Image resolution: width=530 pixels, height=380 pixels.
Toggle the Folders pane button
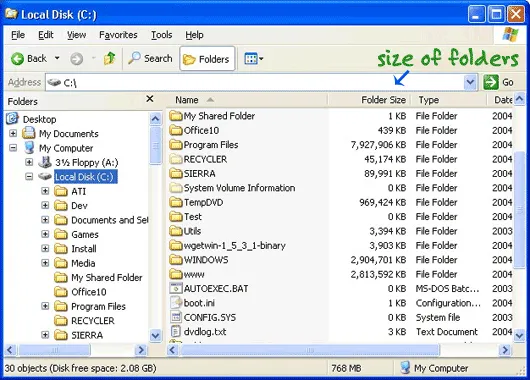tap(207, 59)
